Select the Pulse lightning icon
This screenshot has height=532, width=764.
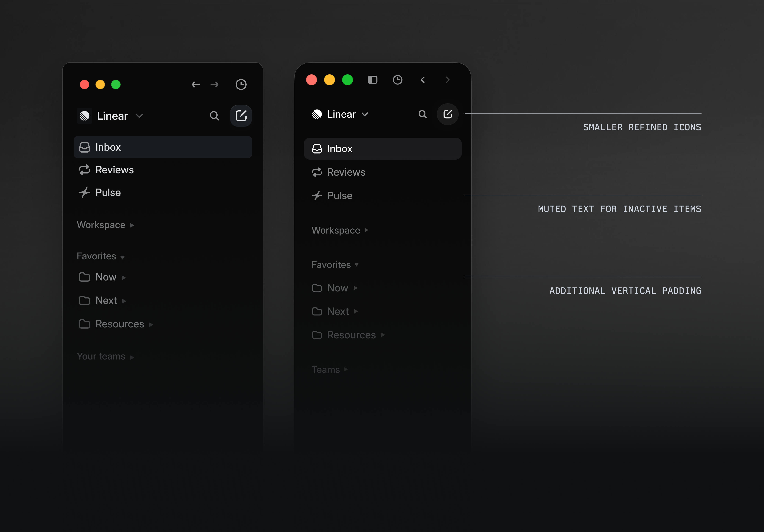(x=85, y=192)
